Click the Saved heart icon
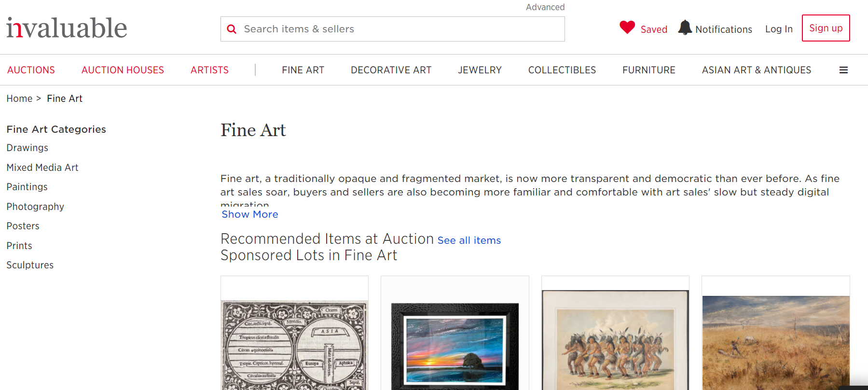868x390 pixels. (x=626, y=28)
